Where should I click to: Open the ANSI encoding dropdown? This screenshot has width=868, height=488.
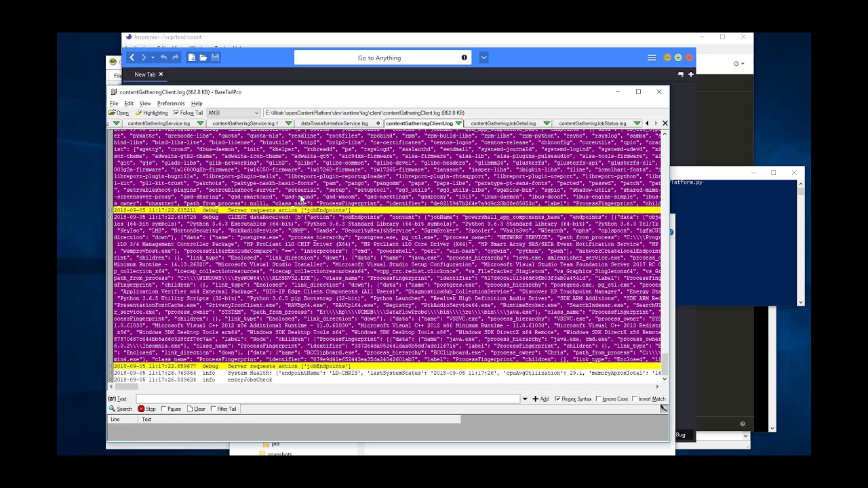pos(233,113)
